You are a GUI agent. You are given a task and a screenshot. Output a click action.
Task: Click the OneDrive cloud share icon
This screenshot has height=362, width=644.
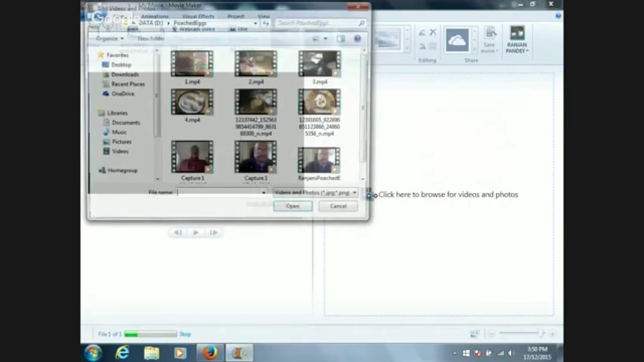point(457,40)
